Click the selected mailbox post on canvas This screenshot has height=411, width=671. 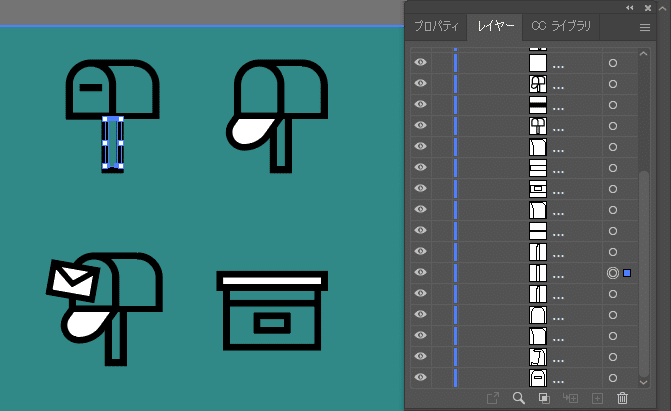pyautogui.click(x=113, y=144)
